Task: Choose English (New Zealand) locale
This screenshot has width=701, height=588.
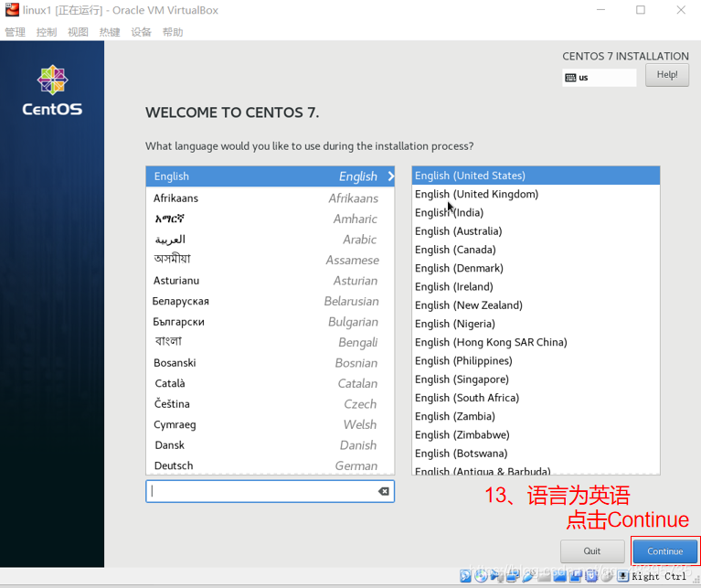Action: point(536,305)
